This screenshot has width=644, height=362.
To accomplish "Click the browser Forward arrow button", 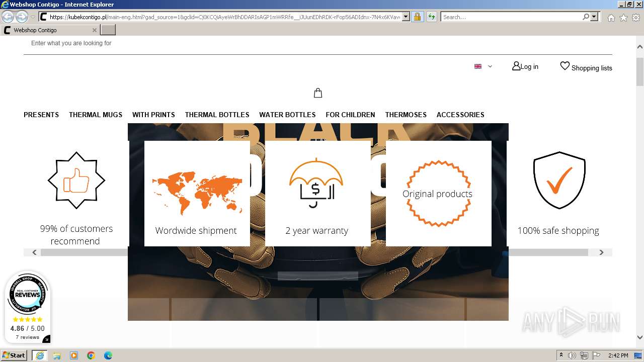I will tap(22, 17).
